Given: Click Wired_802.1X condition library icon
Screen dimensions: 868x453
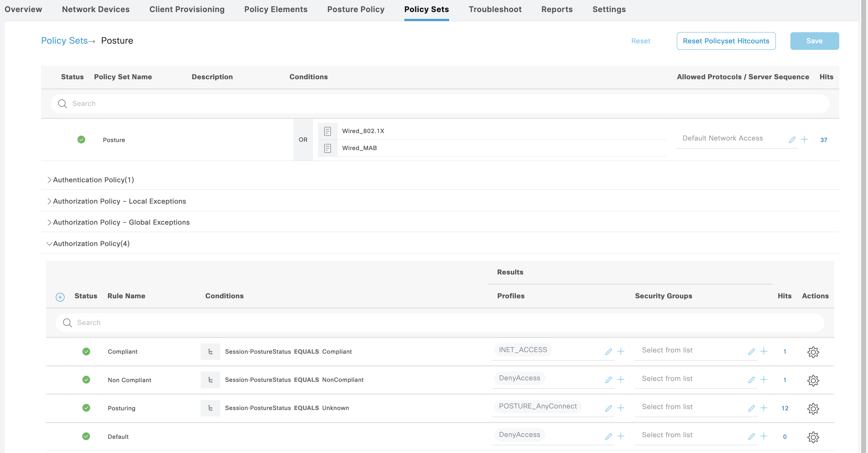Looking at the screenshot, I should [x=328, y=131].
